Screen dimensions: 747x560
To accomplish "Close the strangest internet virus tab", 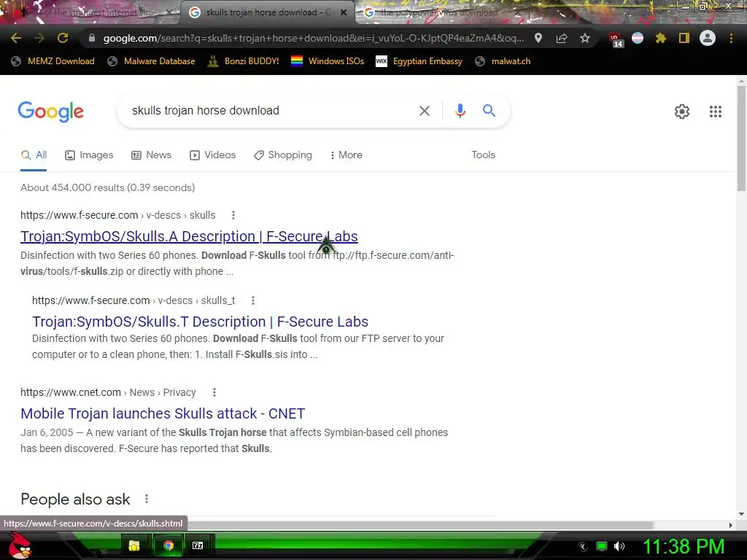I will tap(169, 12).
